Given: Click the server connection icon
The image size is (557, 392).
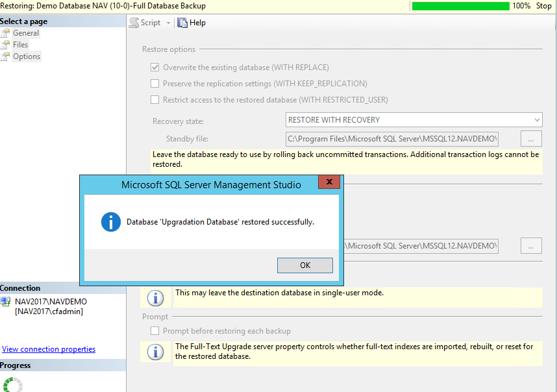Looking at the screenshot, I should pyautogui.click(x=5, y=302).
